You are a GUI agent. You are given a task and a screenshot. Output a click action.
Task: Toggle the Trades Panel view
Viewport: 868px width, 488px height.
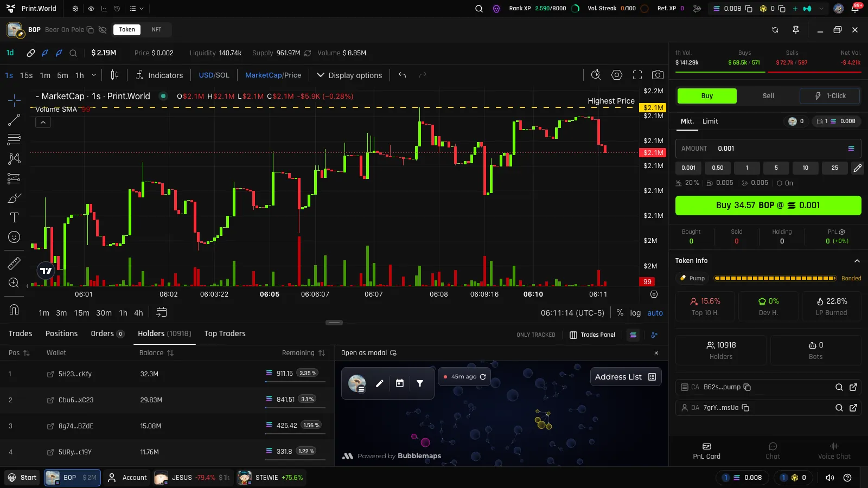point(592,335)
